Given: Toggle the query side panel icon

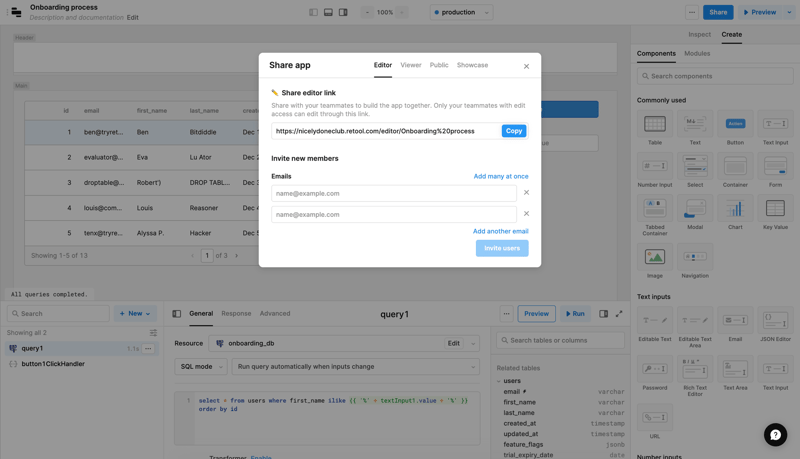Looking at the screenshot, I should [604, 314].
